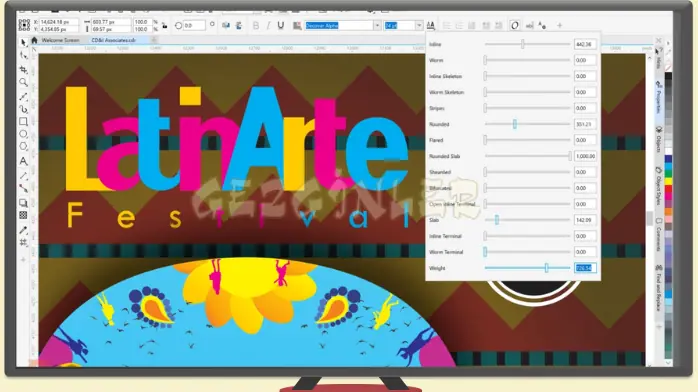This screenshot has height=392, width=698.
Task: Select the Zoom magnifier tool
Action: (24, 82)
